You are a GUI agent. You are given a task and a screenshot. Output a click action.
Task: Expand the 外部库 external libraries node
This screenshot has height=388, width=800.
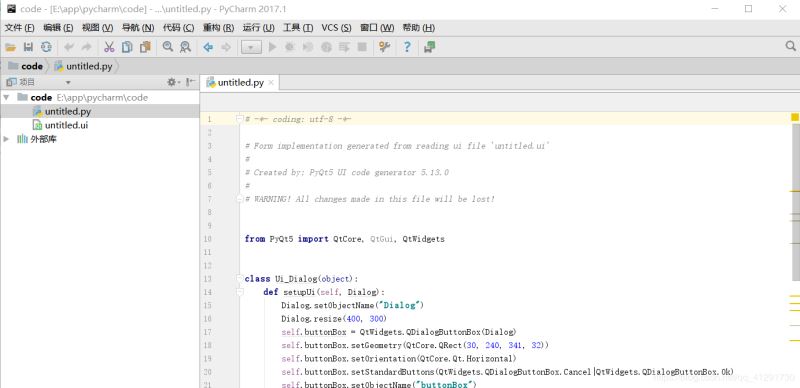pos(6,139)
